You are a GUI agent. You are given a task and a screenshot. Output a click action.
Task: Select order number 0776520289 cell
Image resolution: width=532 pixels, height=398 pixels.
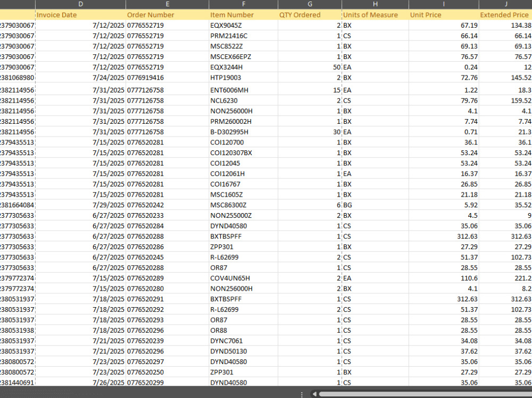click(167, 278)
